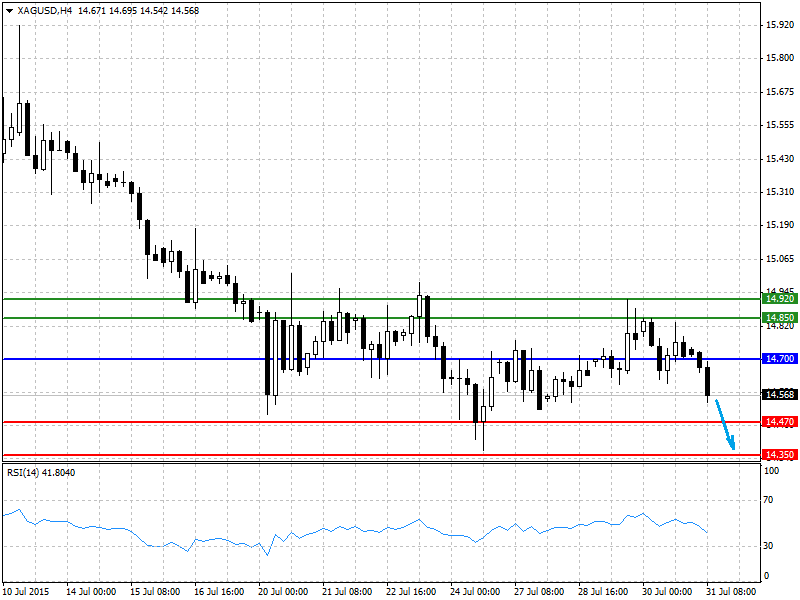Screen dimensions: 800x600
Task: Select the red 14.350 horizontal support line
Action: pyautogui.click(x=382, y=455)
